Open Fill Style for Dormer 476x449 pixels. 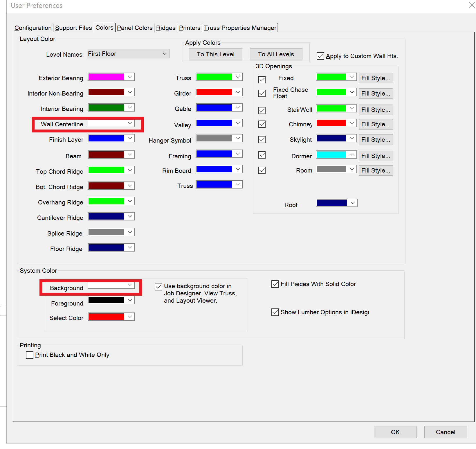click(376, 156)
